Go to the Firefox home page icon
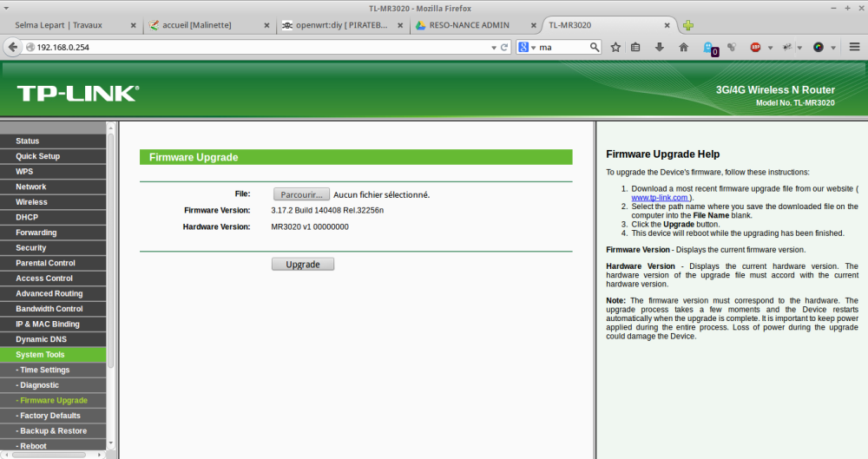Screen dimensions: 868x459 (684, 48)
